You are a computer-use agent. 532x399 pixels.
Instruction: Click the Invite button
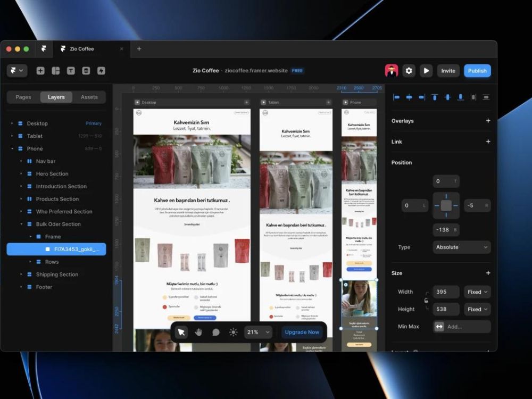coord(448,71)
